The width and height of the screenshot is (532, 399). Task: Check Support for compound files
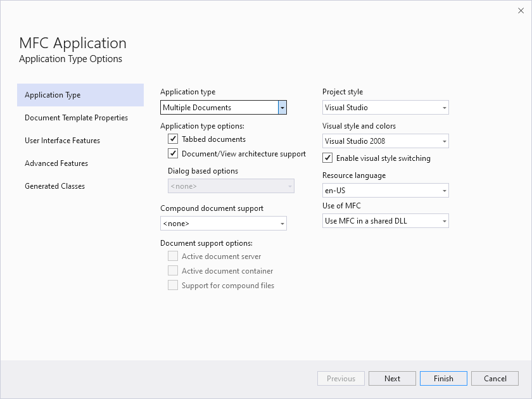coord(173,285)
